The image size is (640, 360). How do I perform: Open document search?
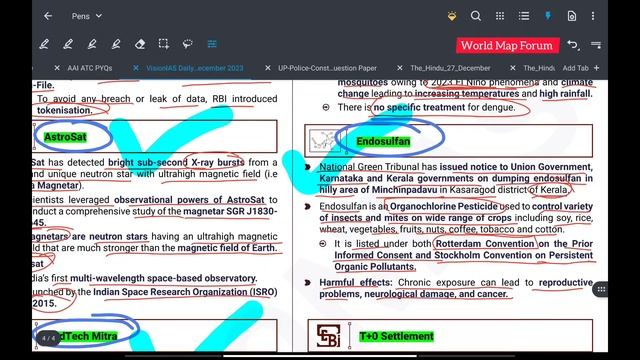(x=476, y=16)
